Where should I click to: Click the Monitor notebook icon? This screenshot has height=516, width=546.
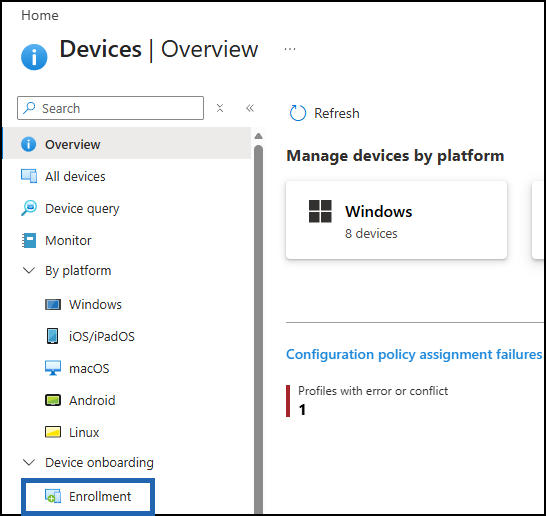[29, 240]
